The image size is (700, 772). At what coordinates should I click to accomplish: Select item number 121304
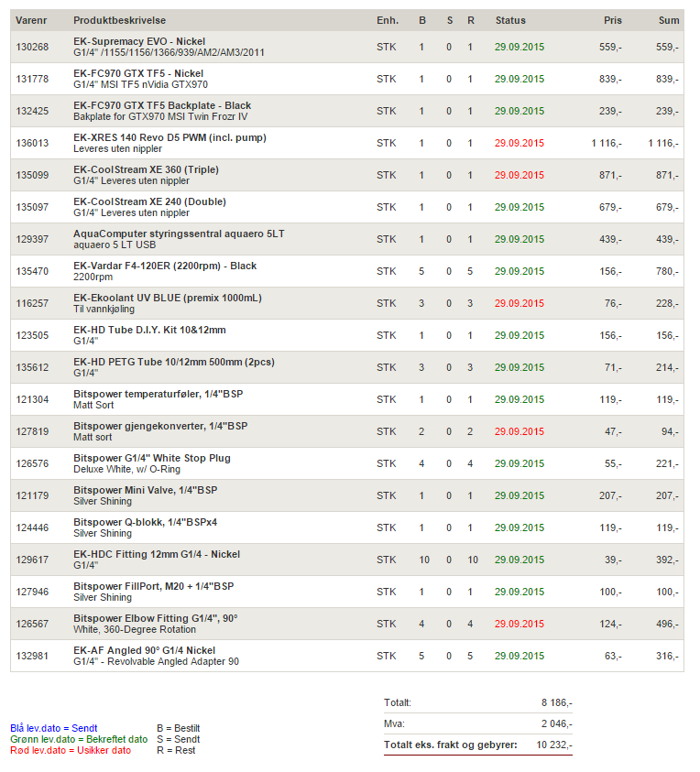tap(32, 399)
